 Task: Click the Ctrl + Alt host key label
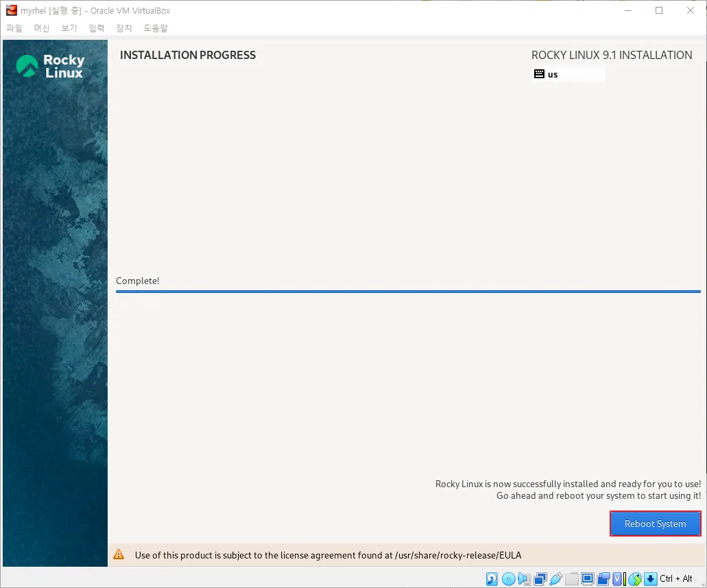coord(676,578)
